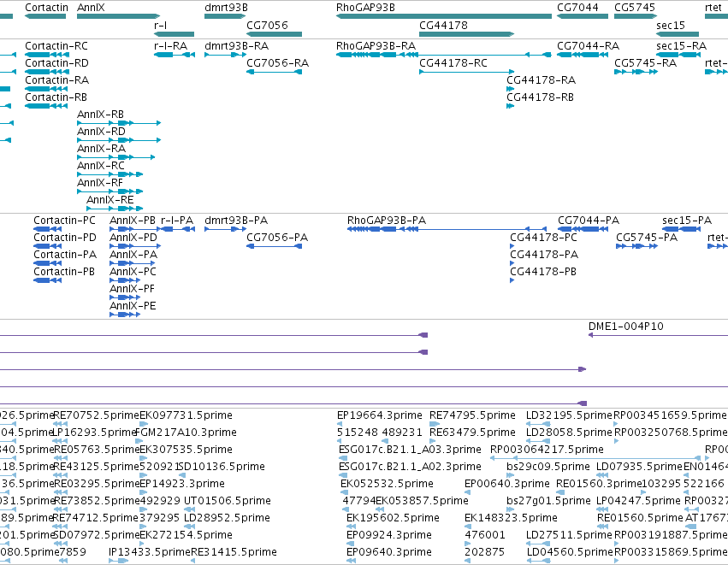Click the r-l gene bar
The width and height of the screenshot is (728, 565).
click(x=175, y=34)
